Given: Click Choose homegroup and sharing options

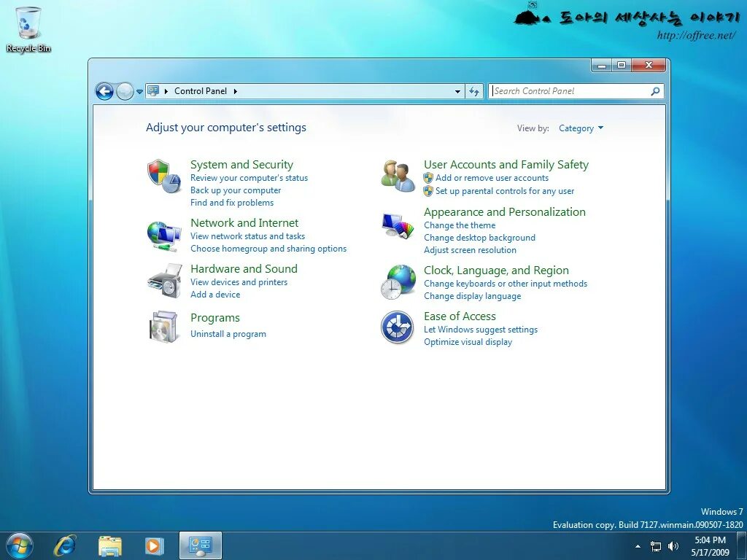Looking at the screenshot, I should point(268,249).
